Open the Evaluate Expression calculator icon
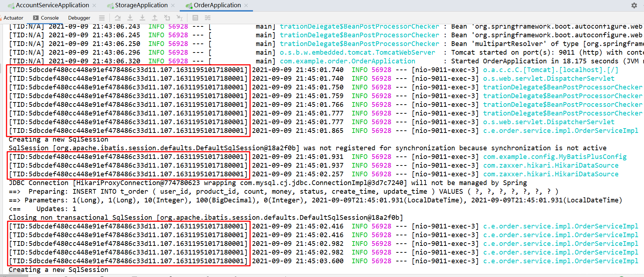Image resolution: width=644 pixels, height=277 pixels. point(195,18)
